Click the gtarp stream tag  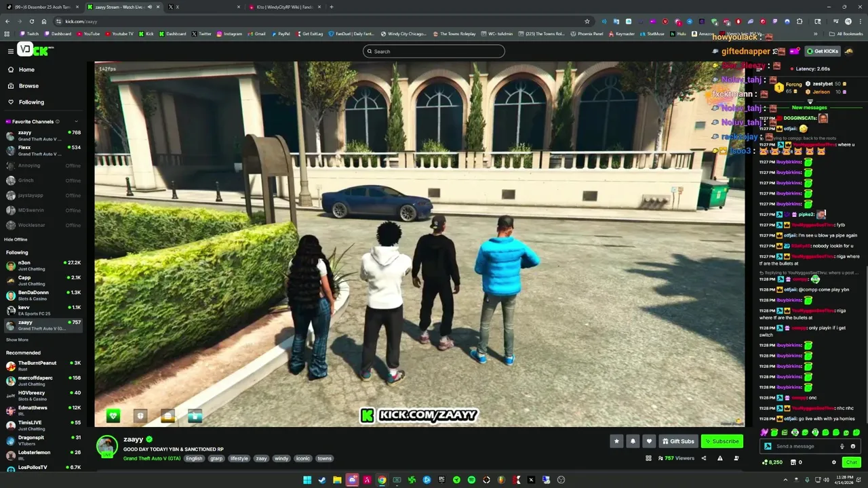click(216, 458)
